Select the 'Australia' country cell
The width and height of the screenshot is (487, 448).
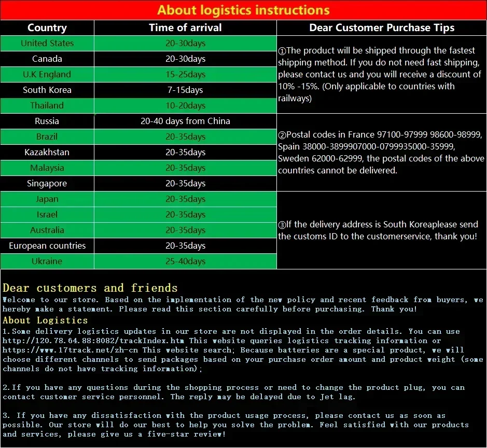47,230
